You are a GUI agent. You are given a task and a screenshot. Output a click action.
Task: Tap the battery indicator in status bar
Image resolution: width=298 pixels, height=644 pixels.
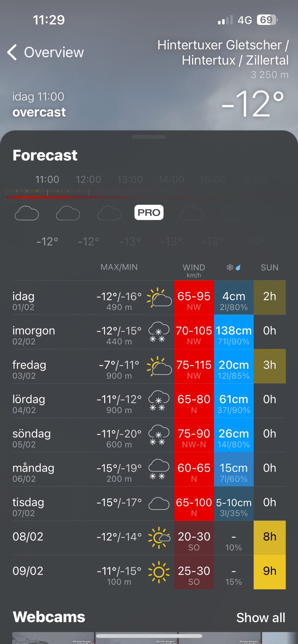point(267,20)
